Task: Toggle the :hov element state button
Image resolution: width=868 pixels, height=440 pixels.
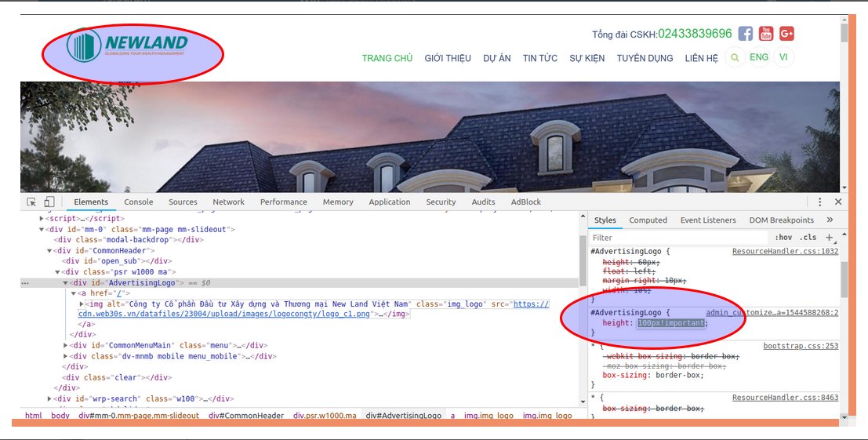Action: (783, 238)
